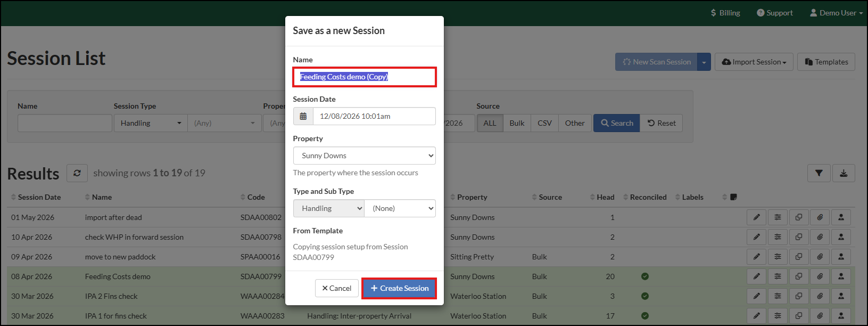Viewport: 868px width, 326px height.
Task: Click the Session Date text field
Action: coord(374,116)
